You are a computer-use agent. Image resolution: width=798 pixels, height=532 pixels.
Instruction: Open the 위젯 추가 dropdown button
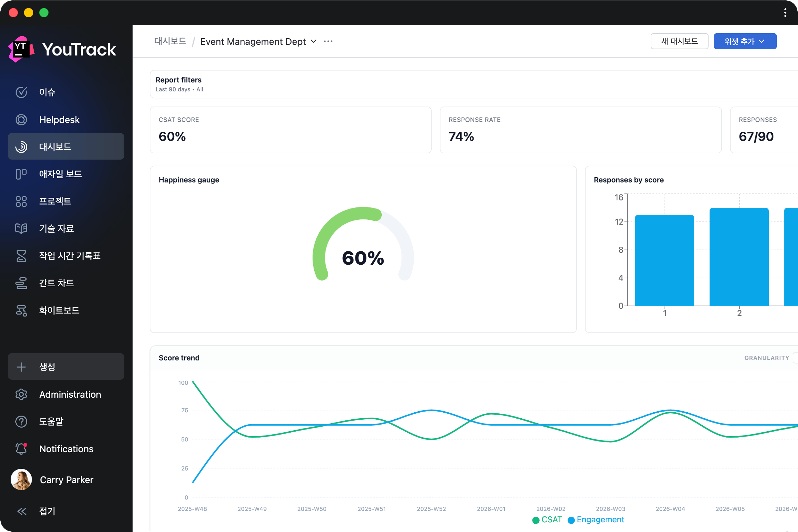pyautogui.click(x=745, y=41)
